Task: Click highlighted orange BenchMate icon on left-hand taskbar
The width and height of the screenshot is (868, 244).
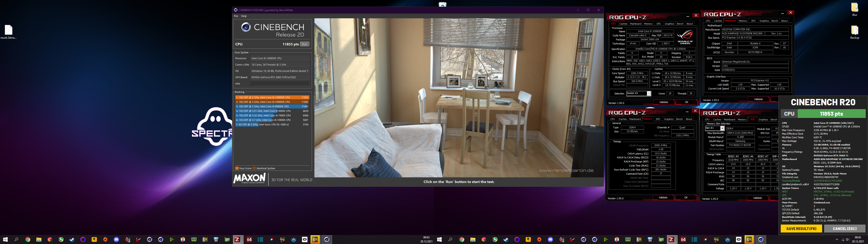Action: tap(315, 240)
